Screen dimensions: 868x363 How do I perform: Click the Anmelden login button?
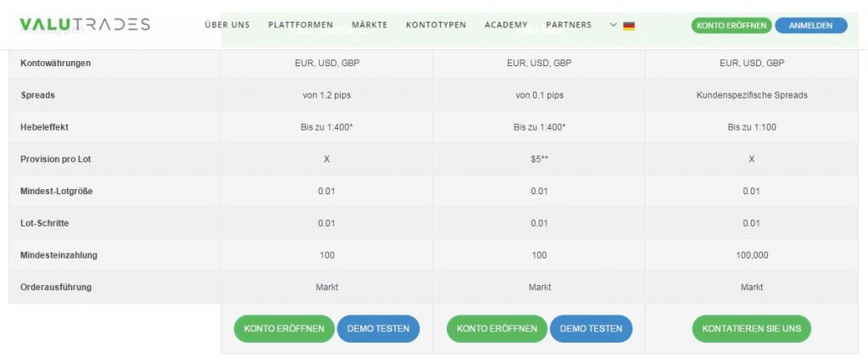point(811,25)
